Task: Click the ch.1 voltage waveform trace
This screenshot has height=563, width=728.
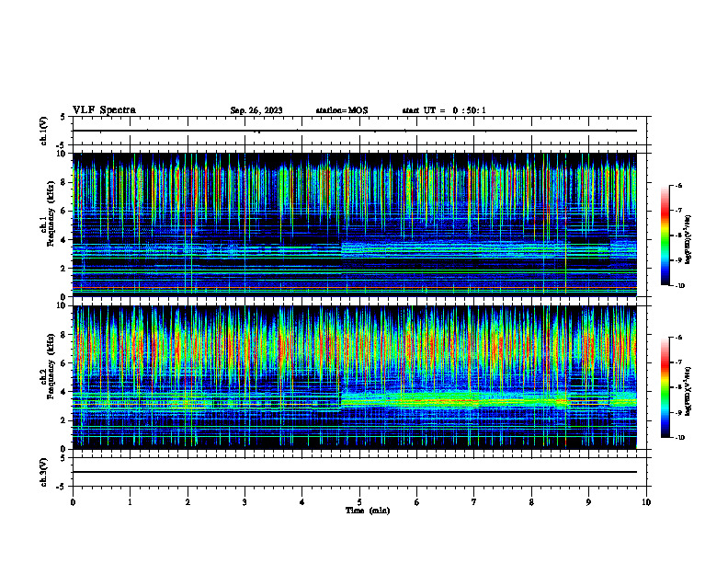Action: pos(355,131)
